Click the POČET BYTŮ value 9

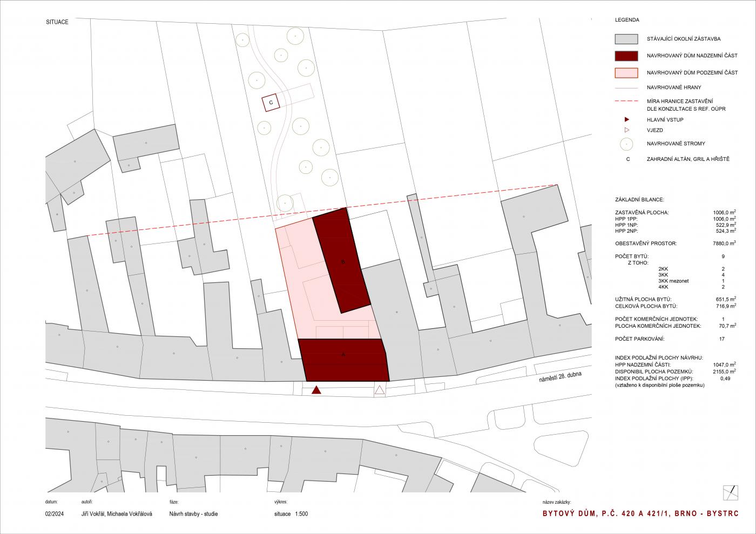[723, 256]
